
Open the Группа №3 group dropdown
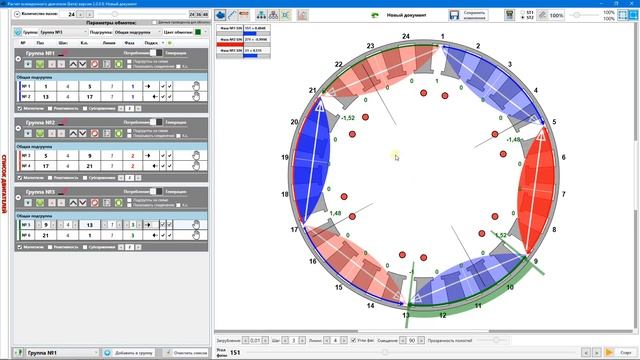tap(63, 32)
